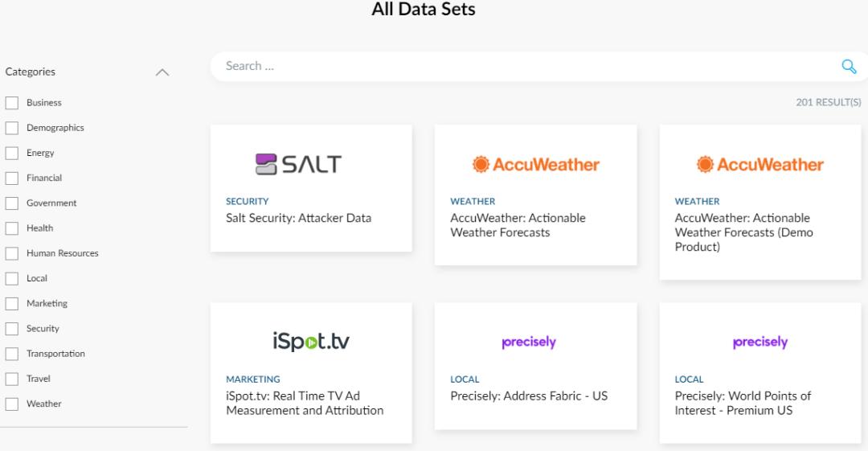Click the AccuWeather logo on Demo Product card
Image resolution: width=868 pixels, height=451 pixels.
pos(759,165)
